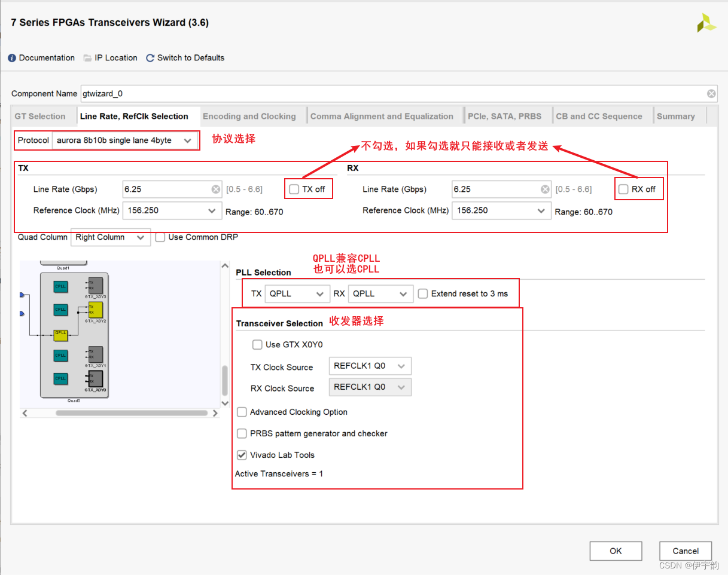
Task: Select the yellow GTX_X0Y2 transceiver block
Action: [95, 310]
